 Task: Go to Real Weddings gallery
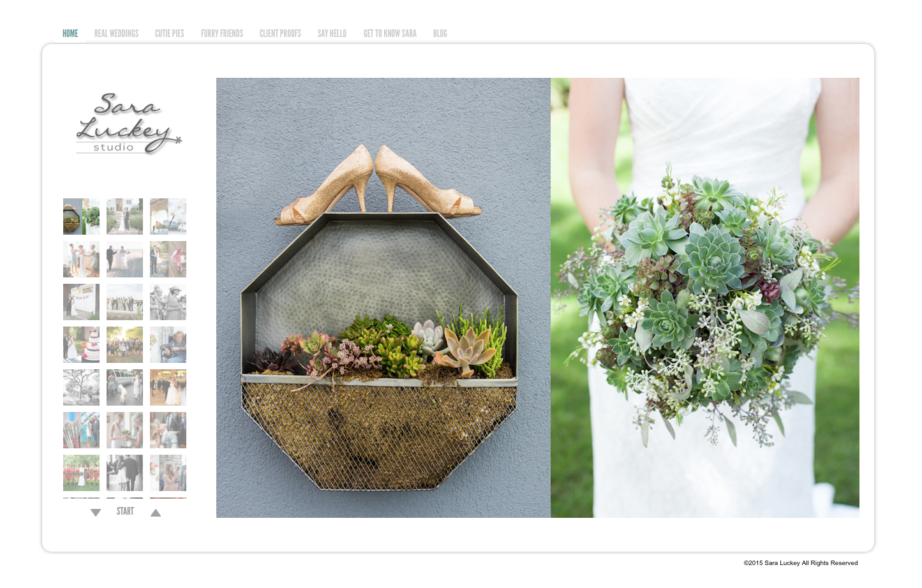pyautogui.click(x=116, y=34)
